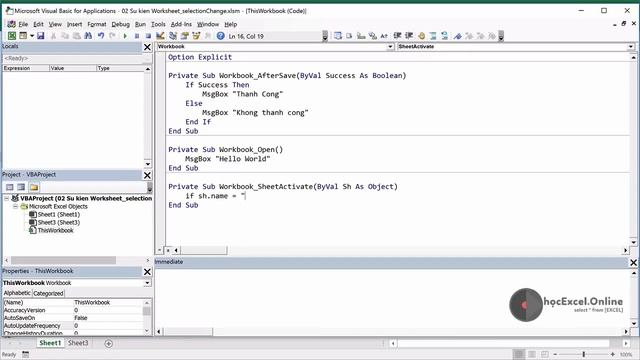
Task: Click the zoom in plus button
Action: [613, 354]
